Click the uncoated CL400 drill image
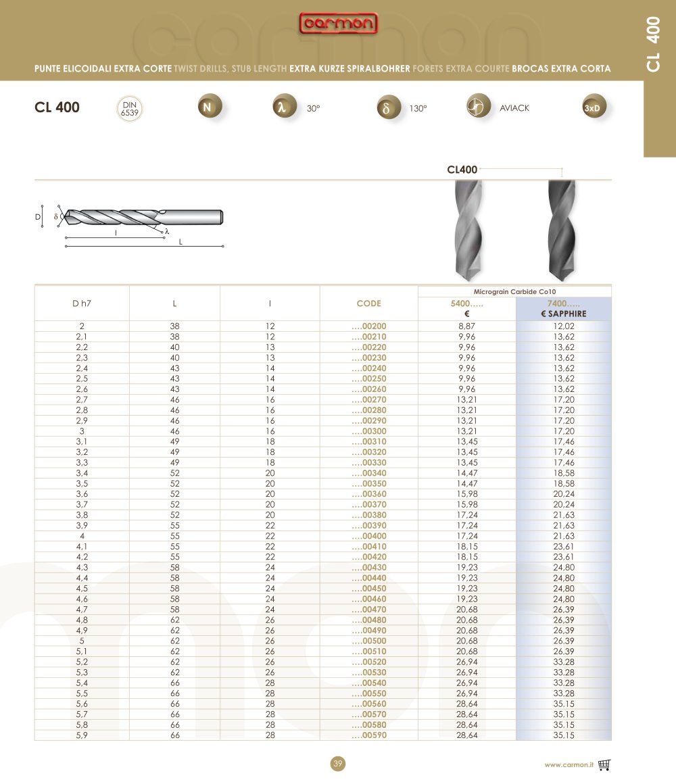Screen dimensions: 676x784 (x=468, y=230)
